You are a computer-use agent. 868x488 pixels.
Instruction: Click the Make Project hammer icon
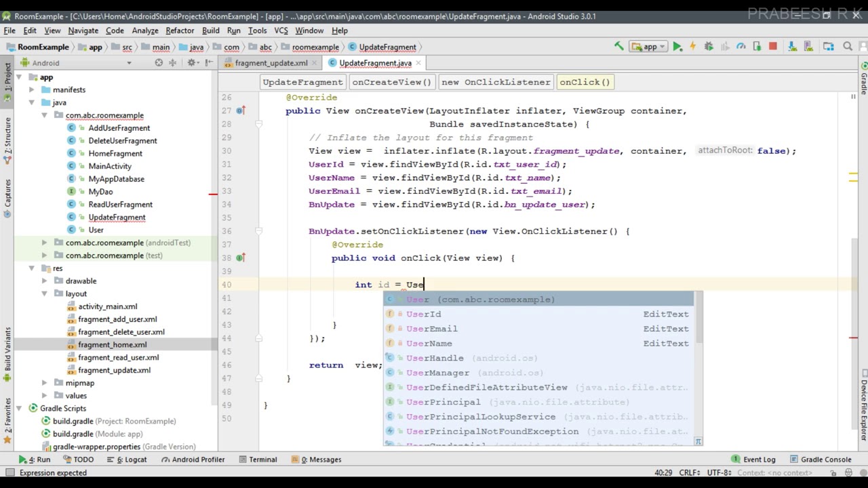tap(618, 47)
